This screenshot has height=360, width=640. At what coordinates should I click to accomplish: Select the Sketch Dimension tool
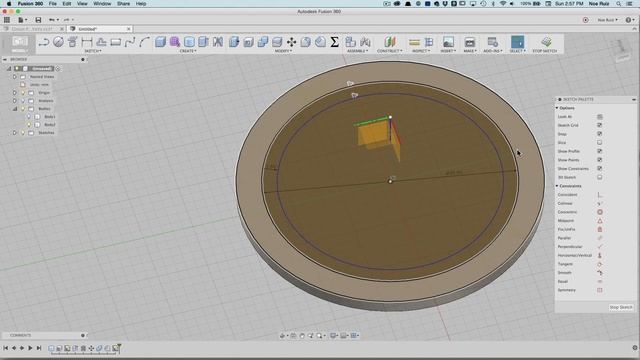tap(87, 42)
